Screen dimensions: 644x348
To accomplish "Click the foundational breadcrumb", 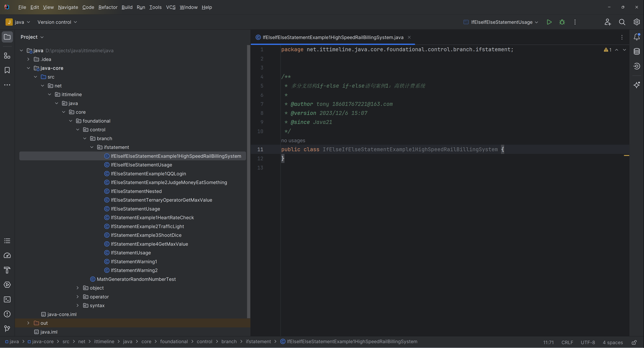I will click(x=174, y=341).
